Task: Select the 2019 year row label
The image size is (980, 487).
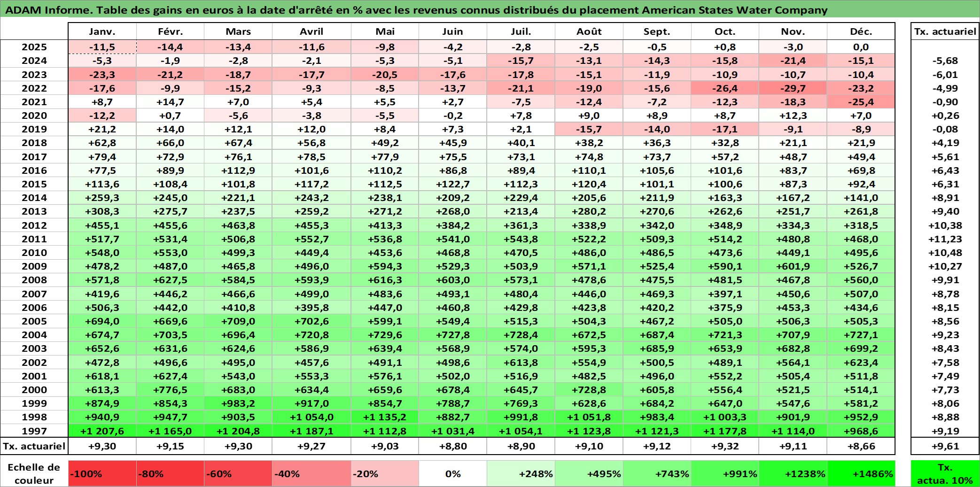Action: click(34, 129)
